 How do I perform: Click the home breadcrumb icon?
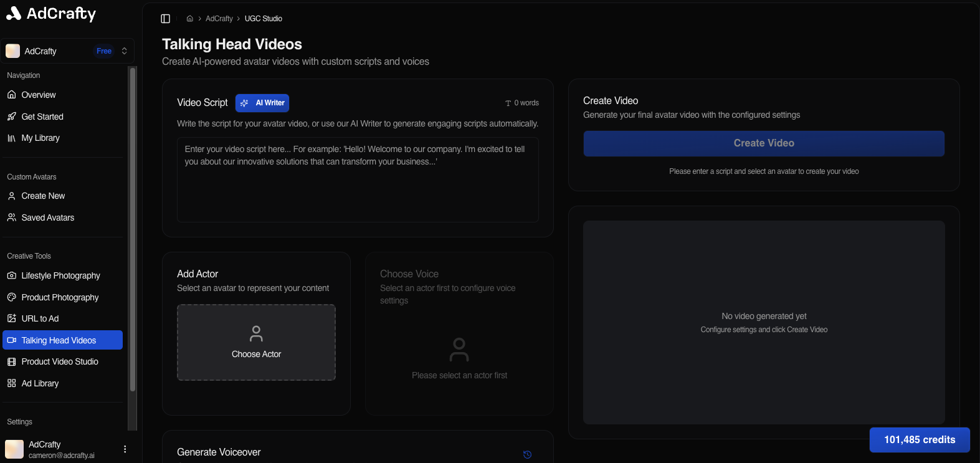190,19
